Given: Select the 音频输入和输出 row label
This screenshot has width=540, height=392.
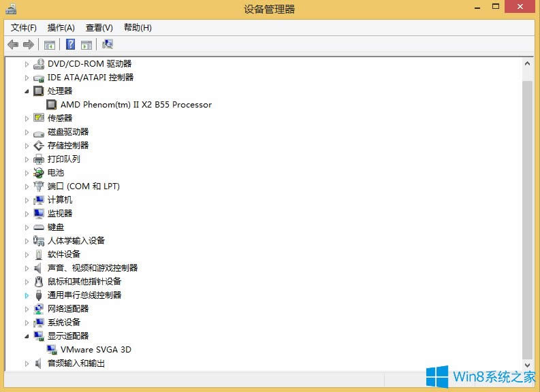Looking at the screenshot, I should 76,363.
